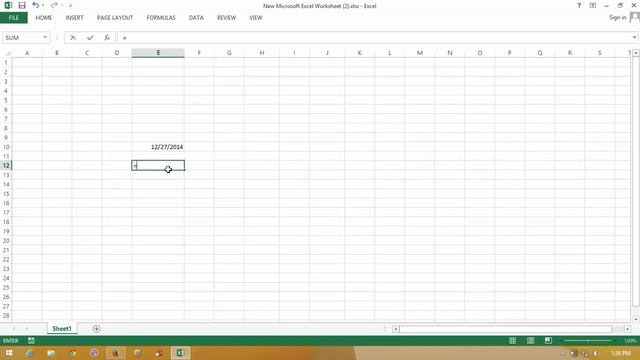
Task: Click the zoom slider in the status bar
Action: pos(588,340)
